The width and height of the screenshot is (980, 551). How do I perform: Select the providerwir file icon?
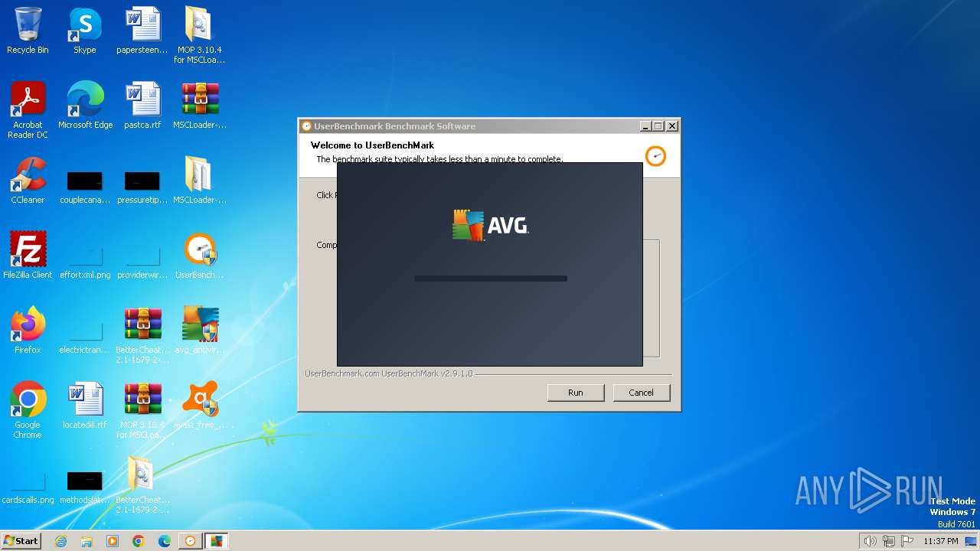(142, 262)
